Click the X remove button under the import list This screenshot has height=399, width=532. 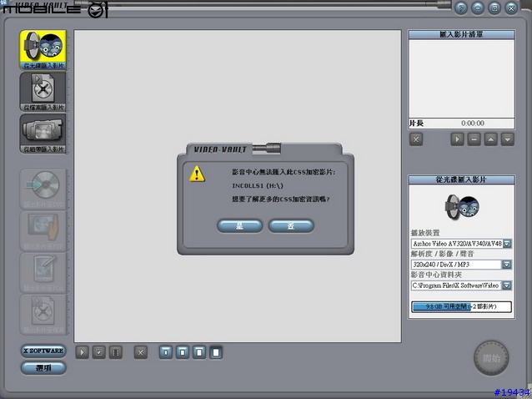(416, 139)
